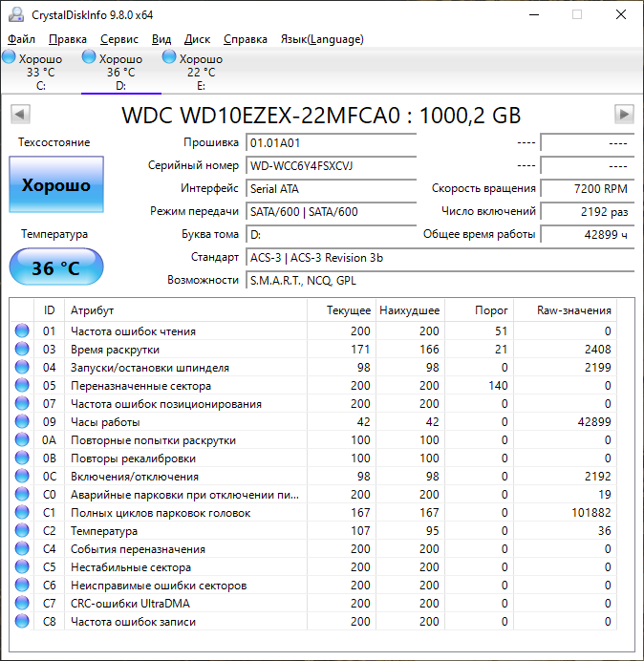Click the Интерфейс field Serial ATA

click(331, 188)
